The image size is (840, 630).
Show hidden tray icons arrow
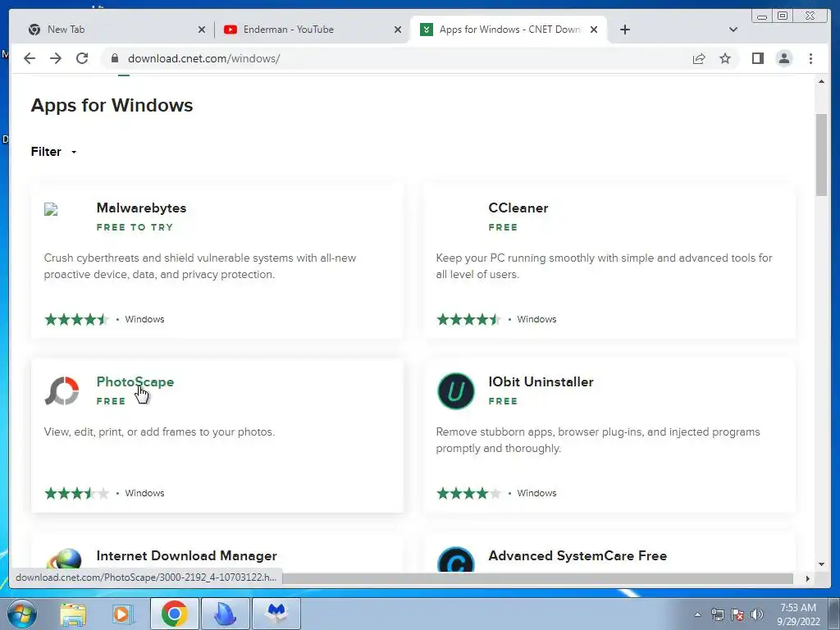click(697, 614)
